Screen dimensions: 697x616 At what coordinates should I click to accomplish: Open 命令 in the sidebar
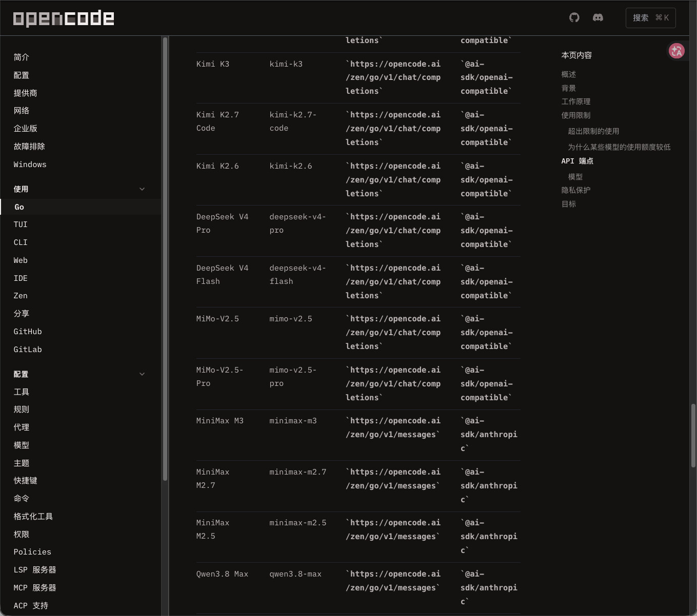22,499
